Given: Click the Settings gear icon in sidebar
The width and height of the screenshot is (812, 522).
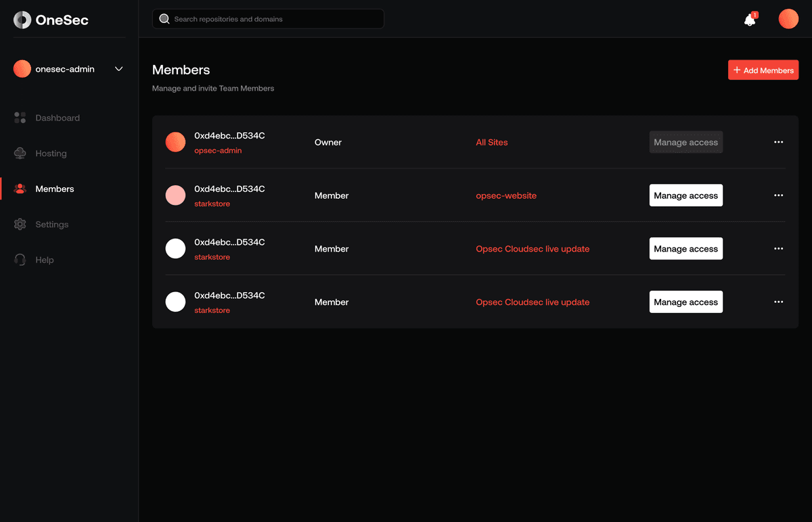Looking at the screenshot, I should tap(20, 224).
